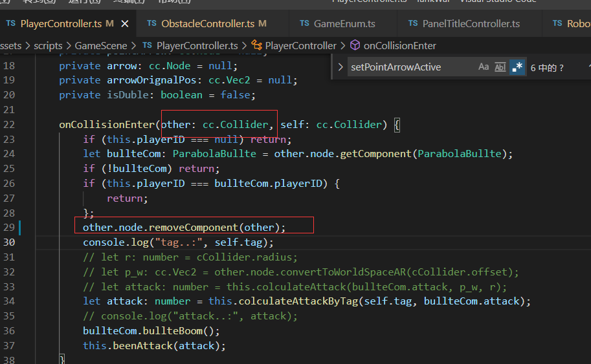591x364 pixels.
Task: Select the PlayerController.ts tab
Action: [x=68, y=24]
